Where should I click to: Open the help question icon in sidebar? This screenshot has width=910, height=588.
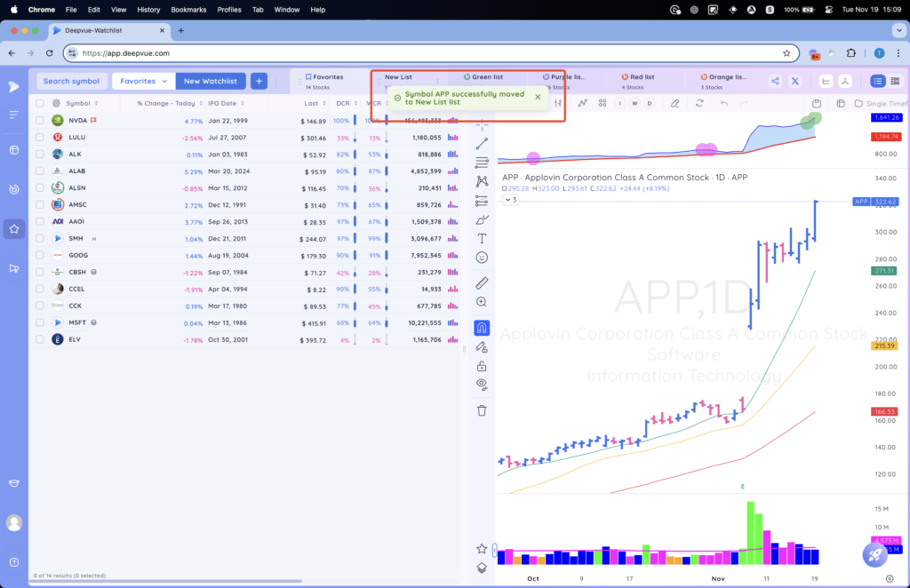point(14,562)
